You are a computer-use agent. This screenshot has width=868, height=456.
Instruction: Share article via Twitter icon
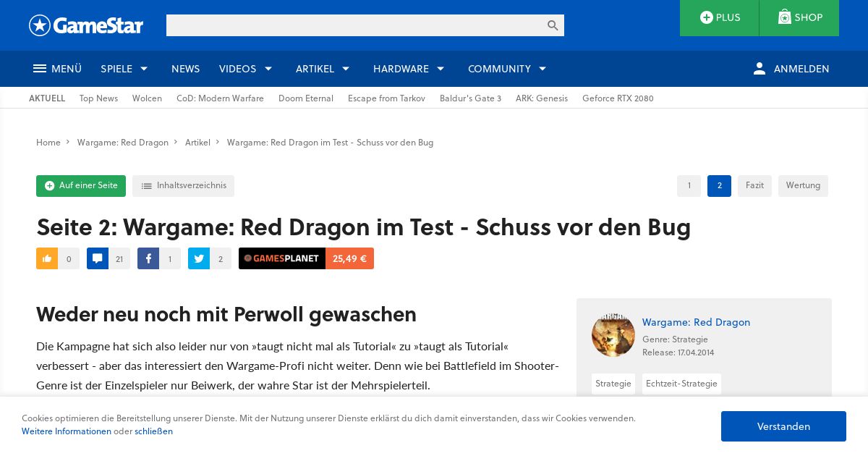click(x=199, y=258)
